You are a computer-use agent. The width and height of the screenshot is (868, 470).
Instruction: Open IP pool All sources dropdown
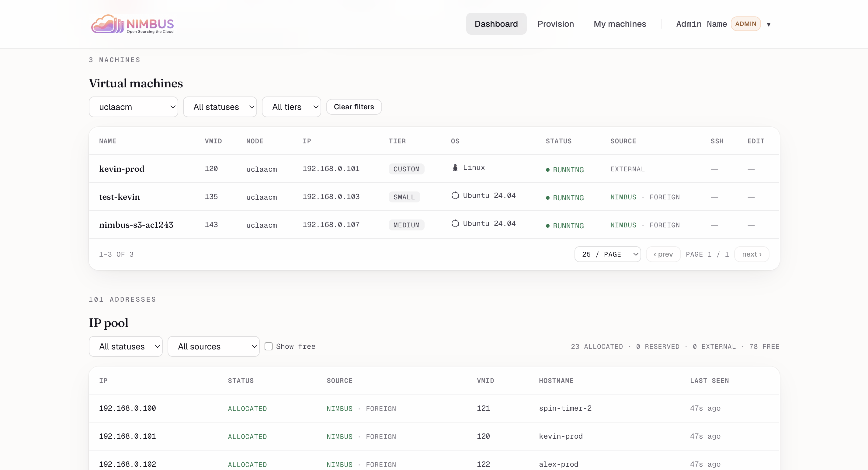pyautogui.click(x=213, y=347)
